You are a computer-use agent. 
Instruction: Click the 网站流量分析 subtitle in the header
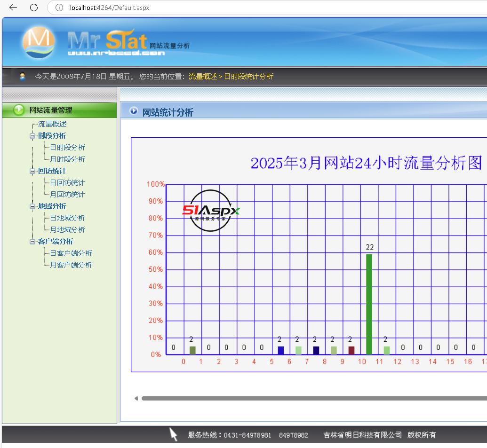pos(169,46)
